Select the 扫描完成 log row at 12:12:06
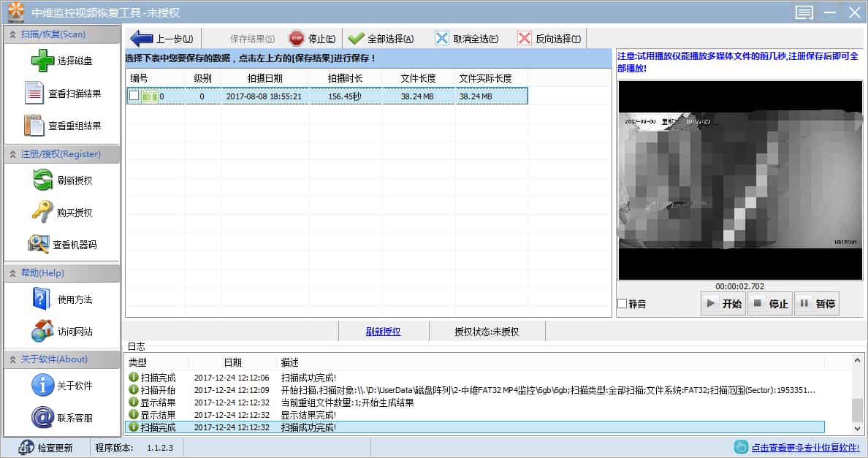Screen dimensions: 868x458 475,378
